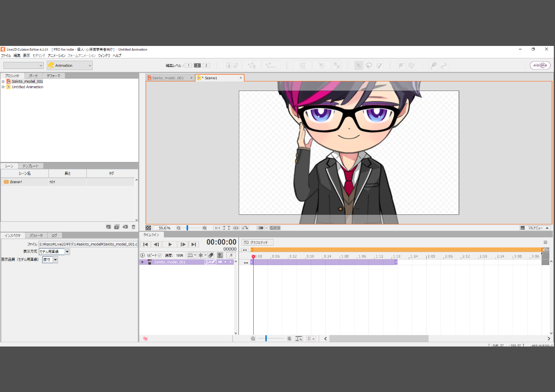The image size is (555, 392).
Task: Open the empty dropdown left of Animation
Action: tap(24, 65)
